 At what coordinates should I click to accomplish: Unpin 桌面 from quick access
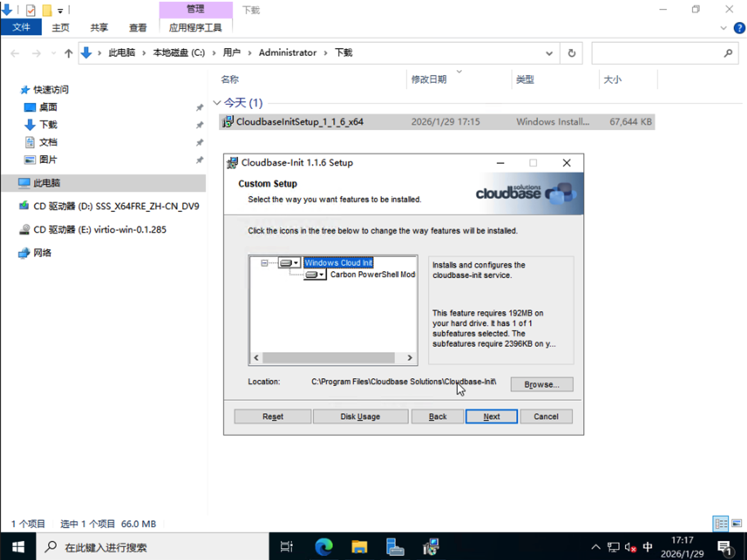[x=199, y=108]
